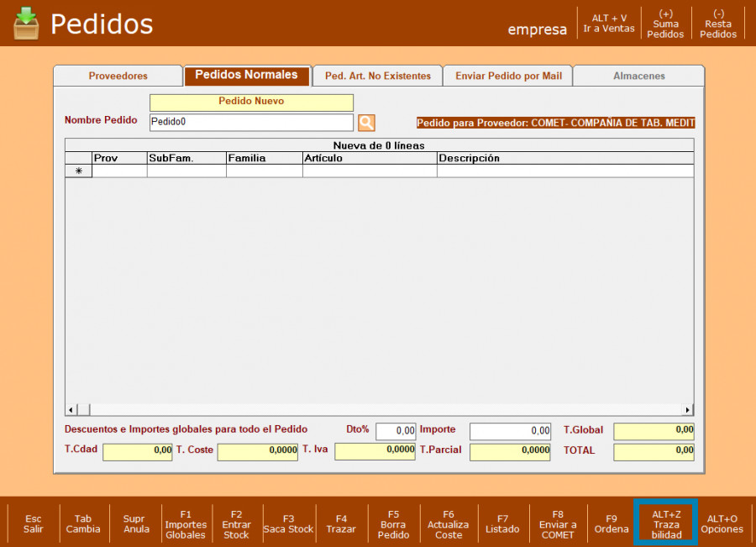This screenshot has width=756, height=547.
Task: Click the Suma Pedidos button
Action: point(665,24)
